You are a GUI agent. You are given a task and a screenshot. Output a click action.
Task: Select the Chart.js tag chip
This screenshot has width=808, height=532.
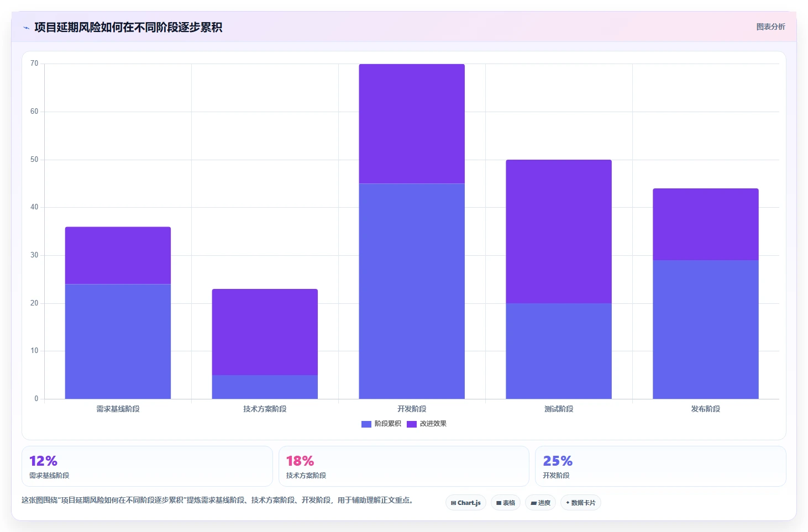(x=466, y=503)
